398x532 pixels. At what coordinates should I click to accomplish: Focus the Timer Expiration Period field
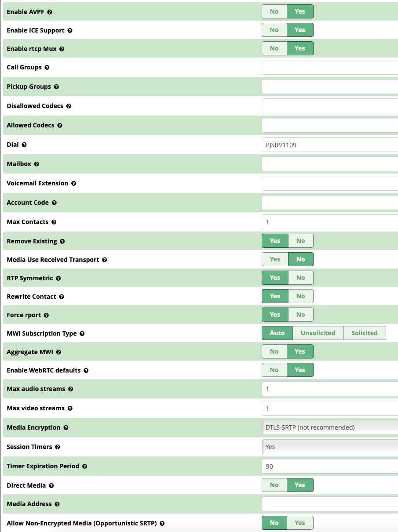330,467
